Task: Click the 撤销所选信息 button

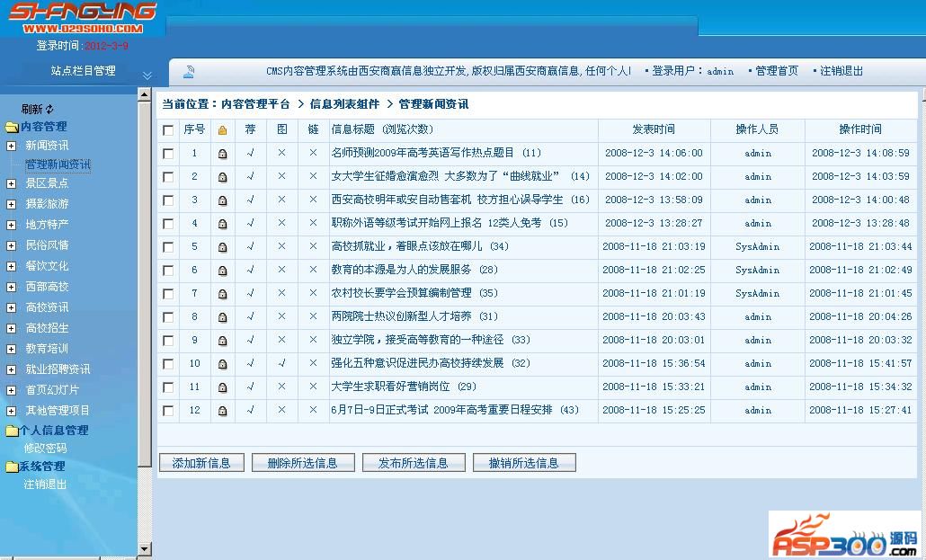Action: pos(524,463)
